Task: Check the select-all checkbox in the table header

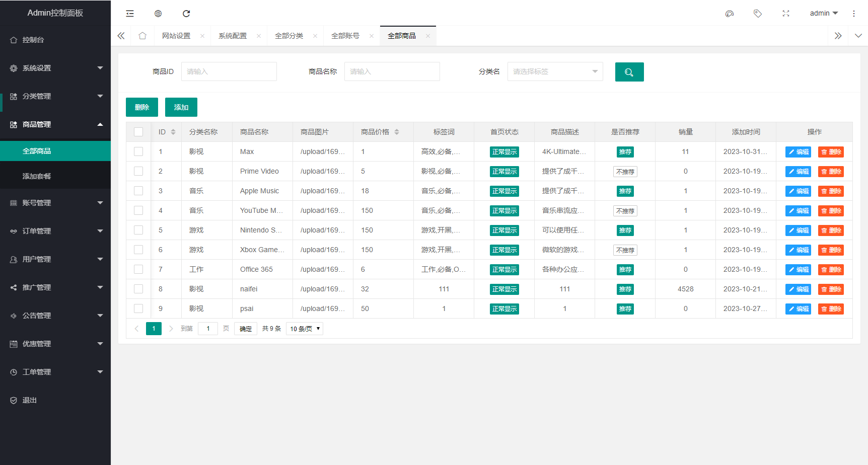Action: tap(138, 131)
